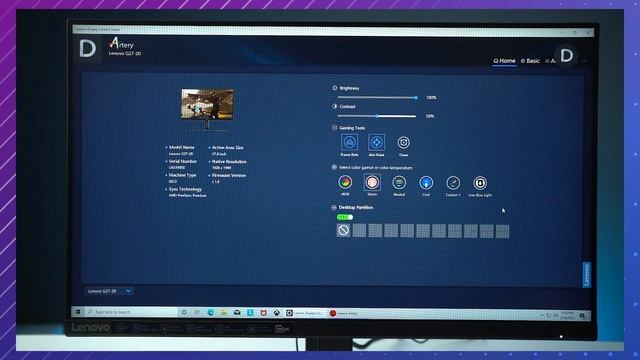The width and height of the screenshot is (640, 360).
Task: Click the Lenovo Display Control taskbar button
Action: (x=304, y=313)
